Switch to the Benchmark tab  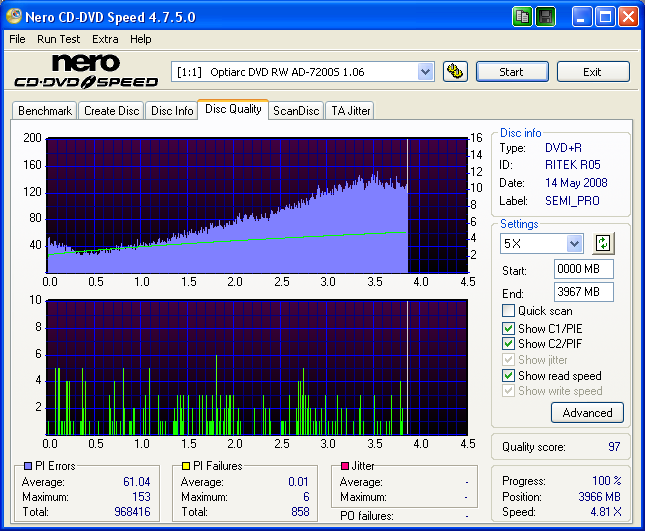(45, 111)
